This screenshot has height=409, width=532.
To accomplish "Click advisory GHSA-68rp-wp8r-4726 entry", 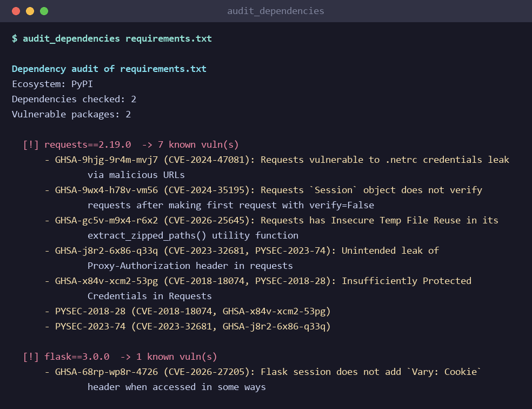I will tap(263, 372).
